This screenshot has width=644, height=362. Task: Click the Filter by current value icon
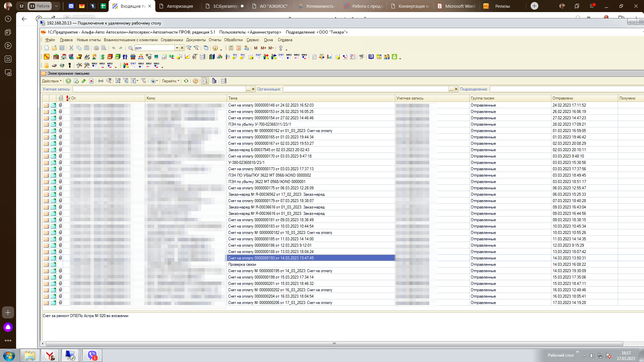click(126, 81)
